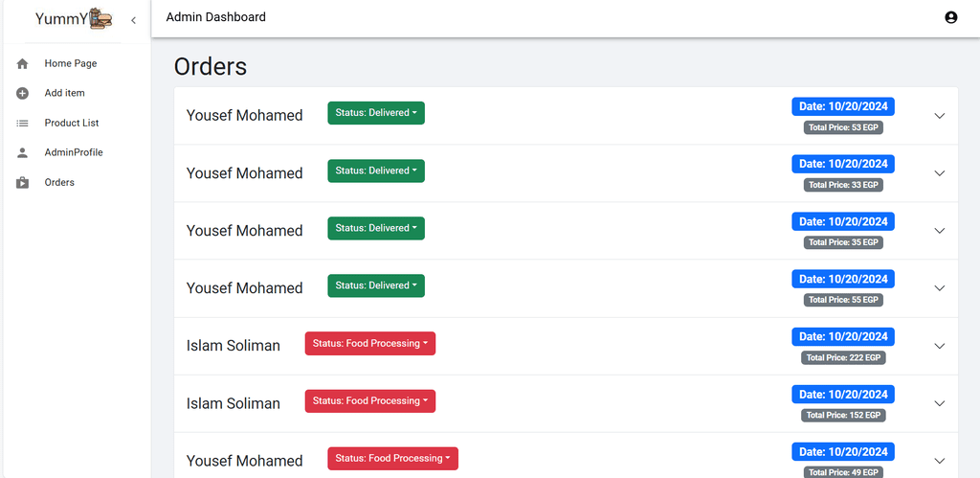The width and height of the screenshot is (980, 478).
Task: Click the bag icon beside Orders
Action: (x=23, y=183)
